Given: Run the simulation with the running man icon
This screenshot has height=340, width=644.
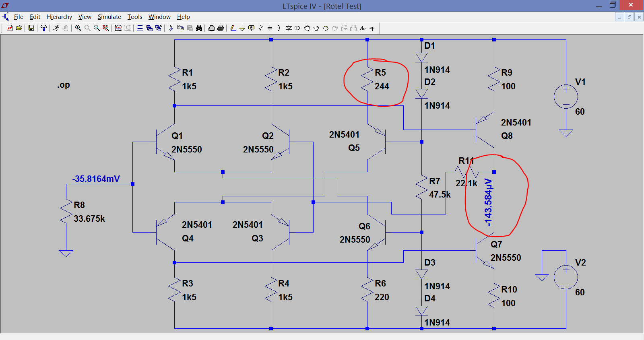Looking at the screenshot, I should click(x=56, y=28).
